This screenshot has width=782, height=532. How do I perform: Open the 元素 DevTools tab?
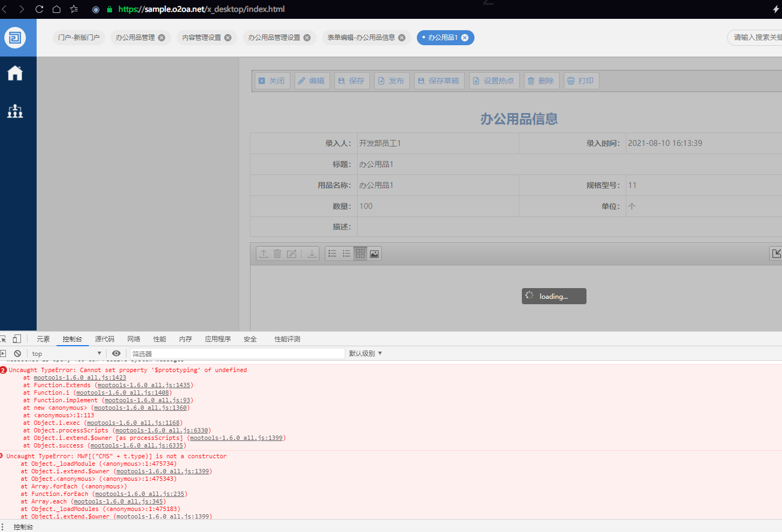pos(43,339)
